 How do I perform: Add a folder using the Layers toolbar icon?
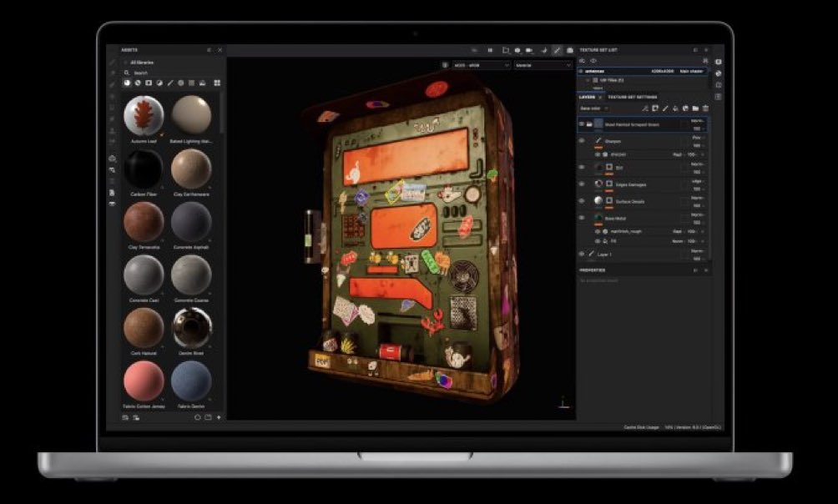pyautogui.click(x=695, y=108)
